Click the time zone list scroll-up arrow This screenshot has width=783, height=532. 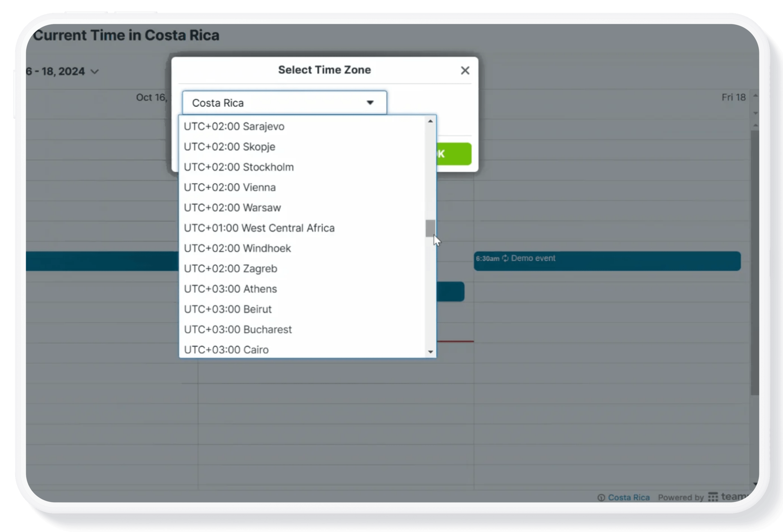tap(430, 121)
